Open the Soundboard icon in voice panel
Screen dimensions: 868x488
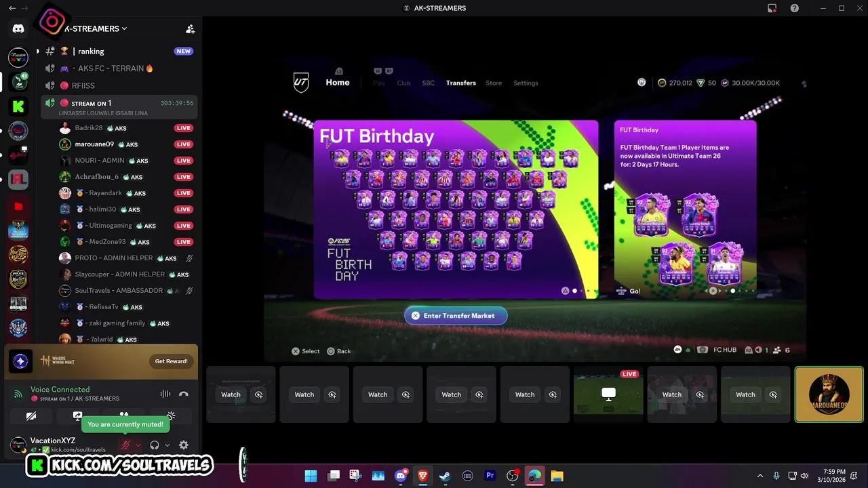(171, 416)
